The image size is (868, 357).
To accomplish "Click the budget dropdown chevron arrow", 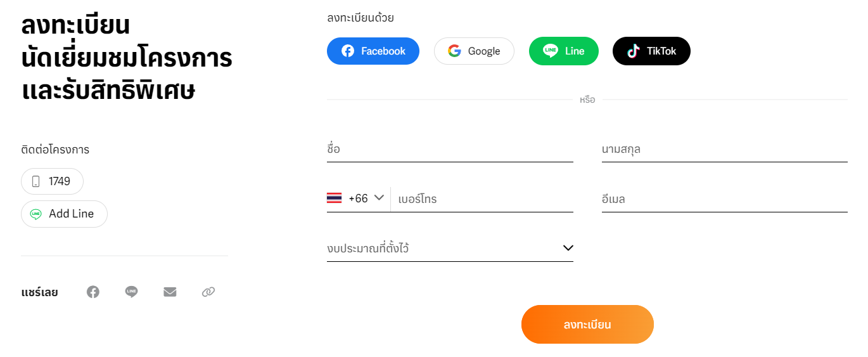I will [x=568, y=248].
